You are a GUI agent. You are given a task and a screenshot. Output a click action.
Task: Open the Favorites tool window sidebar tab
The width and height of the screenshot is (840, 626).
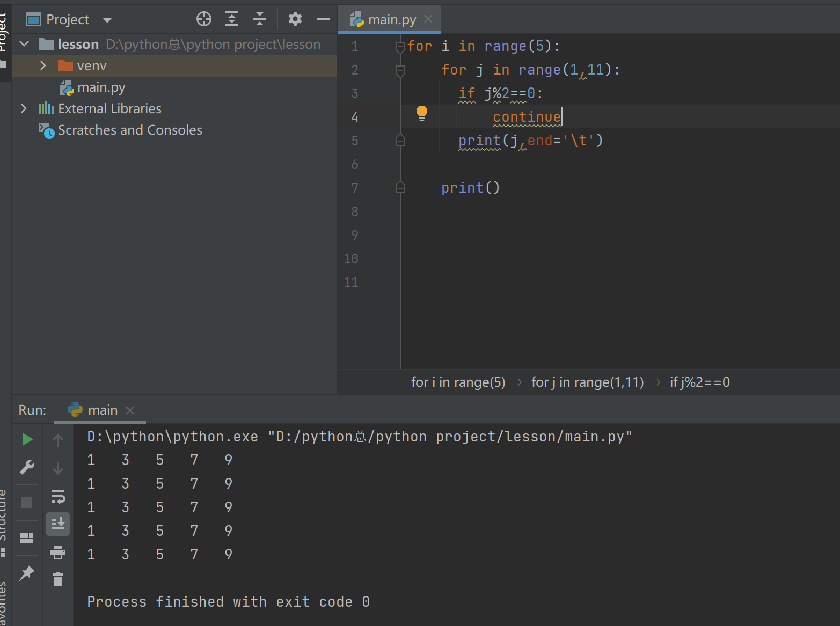point(4,603)
